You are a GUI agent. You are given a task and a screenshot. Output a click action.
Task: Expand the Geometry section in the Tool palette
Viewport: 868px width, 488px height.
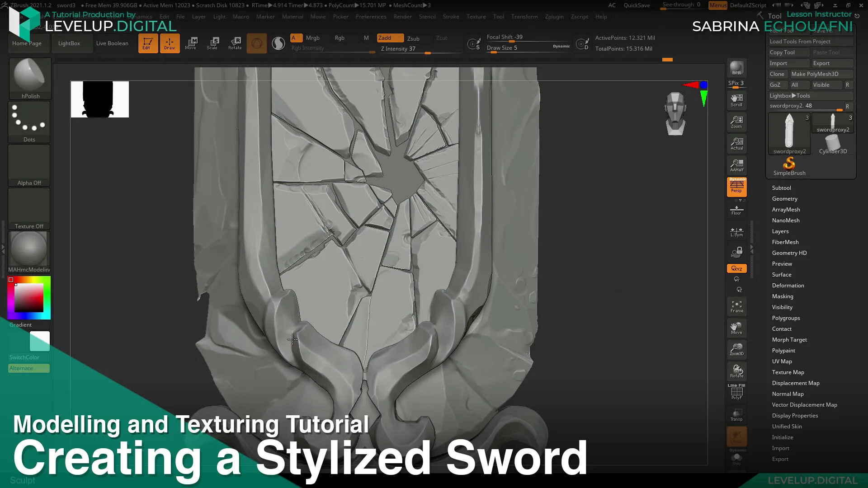784,198
